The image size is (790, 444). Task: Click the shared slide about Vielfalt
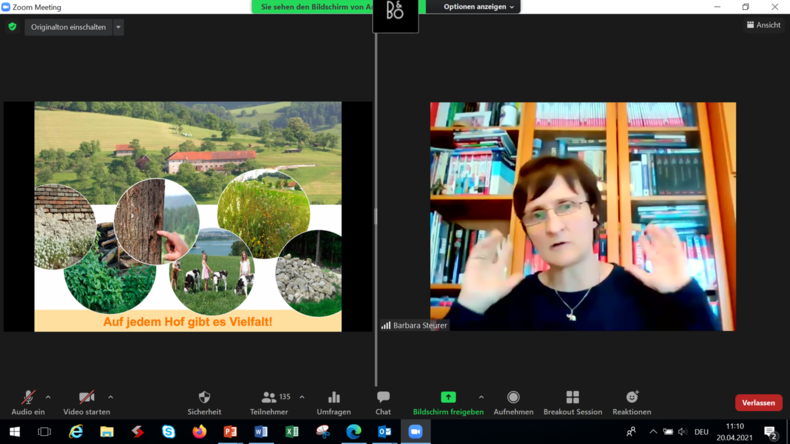(188, 216)
